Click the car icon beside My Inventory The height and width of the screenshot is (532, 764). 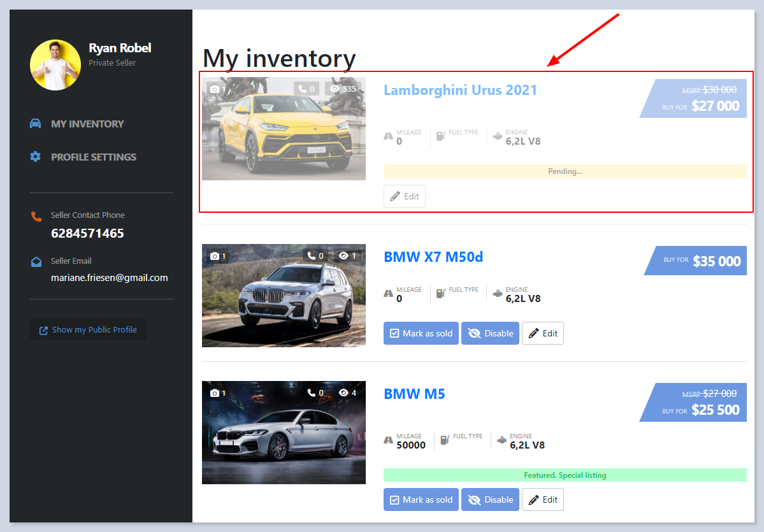click(36, 124)
